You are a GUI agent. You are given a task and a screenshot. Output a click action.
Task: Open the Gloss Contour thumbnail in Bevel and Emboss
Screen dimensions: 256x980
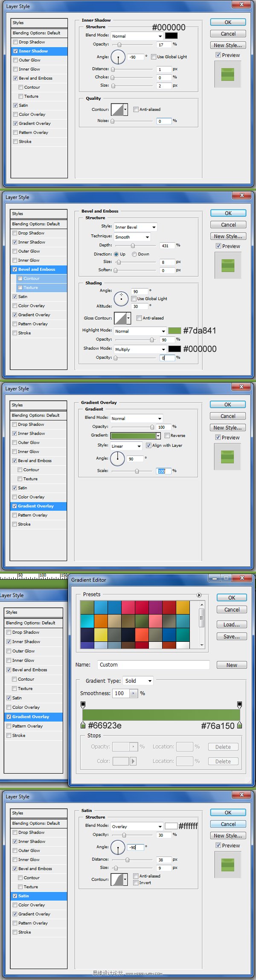(120, 318)
